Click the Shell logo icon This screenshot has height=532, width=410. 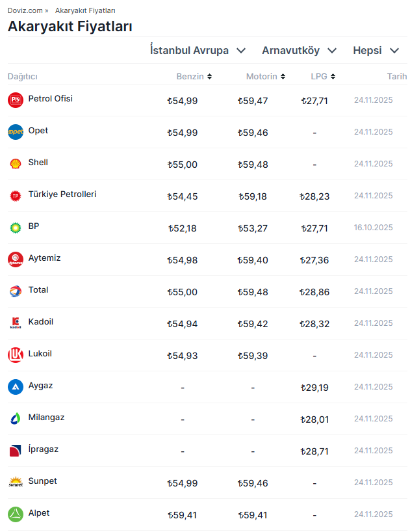(16, 164)
